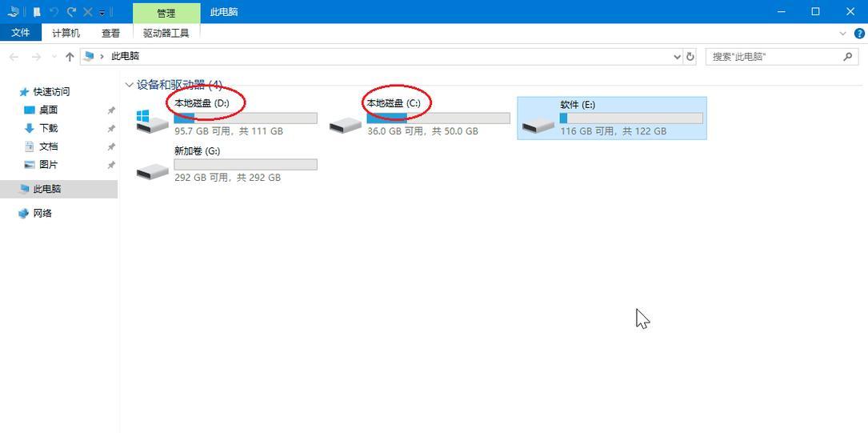868x433 pixels.
Task: Open 文档 document icon in sidebar
Action: coord(30,146)
